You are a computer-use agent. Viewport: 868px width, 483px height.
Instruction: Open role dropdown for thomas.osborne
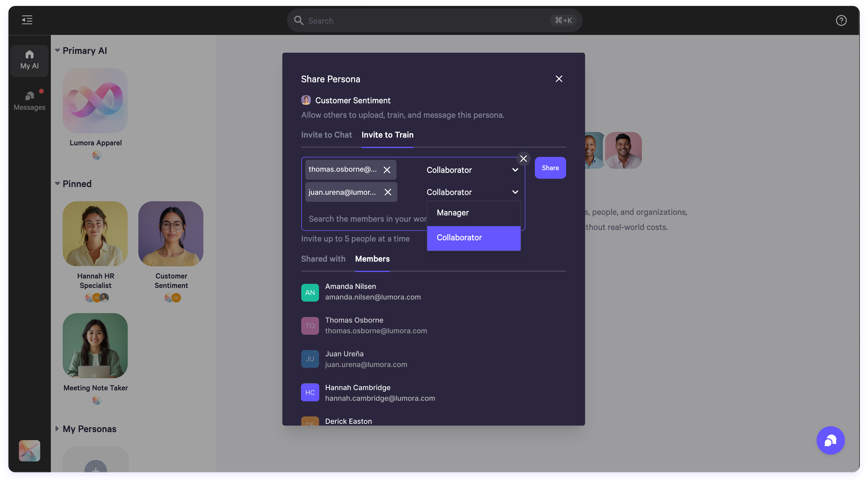472,170
